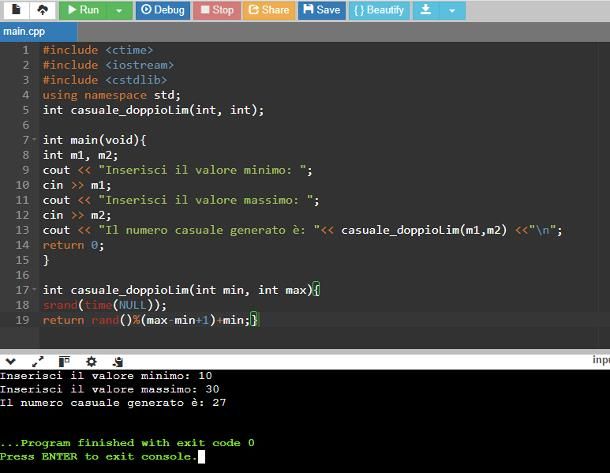Click the '#include <cstdlib>' line
610x473 pixels.
pyautogui.click(x=105, y=80)
